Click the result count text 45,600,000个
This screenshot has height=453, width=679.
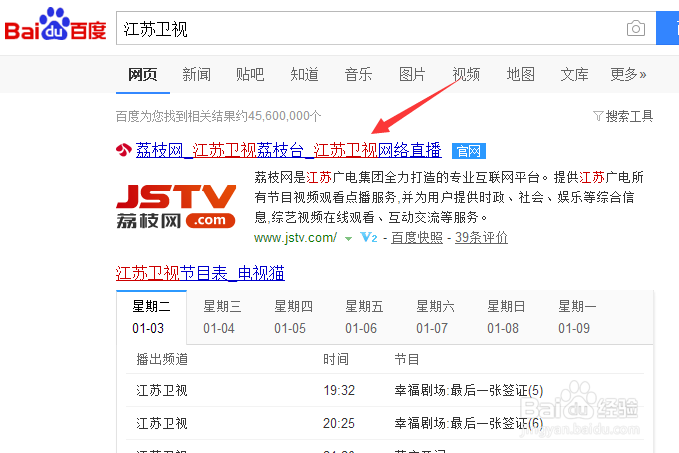pyautogui.click(x=285, y=116)
